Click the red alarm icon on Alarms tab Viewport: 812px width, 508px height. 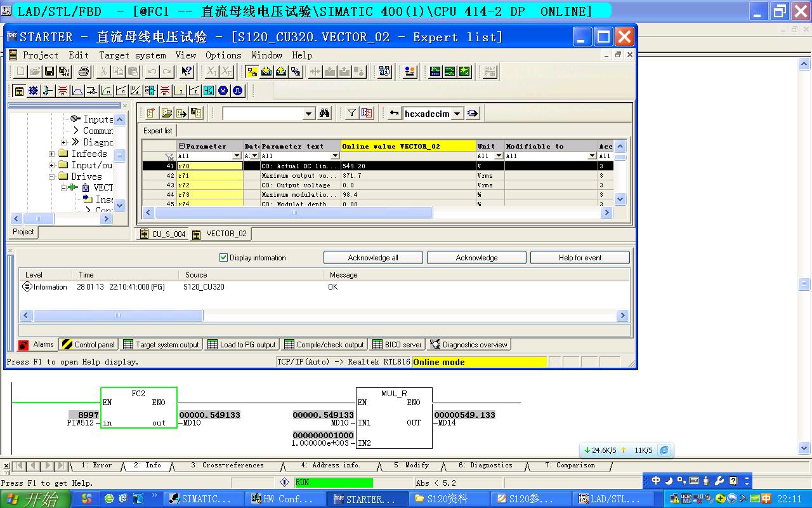tap(23, 345)
